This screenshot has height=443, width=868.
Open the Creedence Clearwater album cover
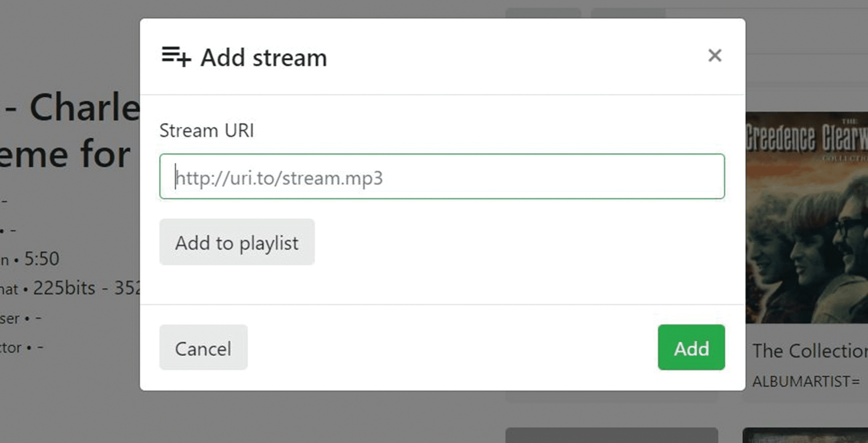[807, 218]
